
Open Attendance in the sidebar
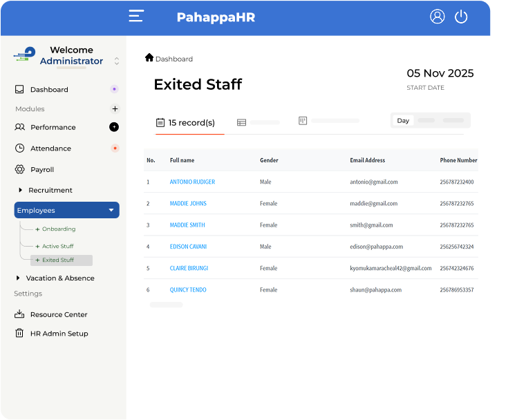click(x=50, y=149)
